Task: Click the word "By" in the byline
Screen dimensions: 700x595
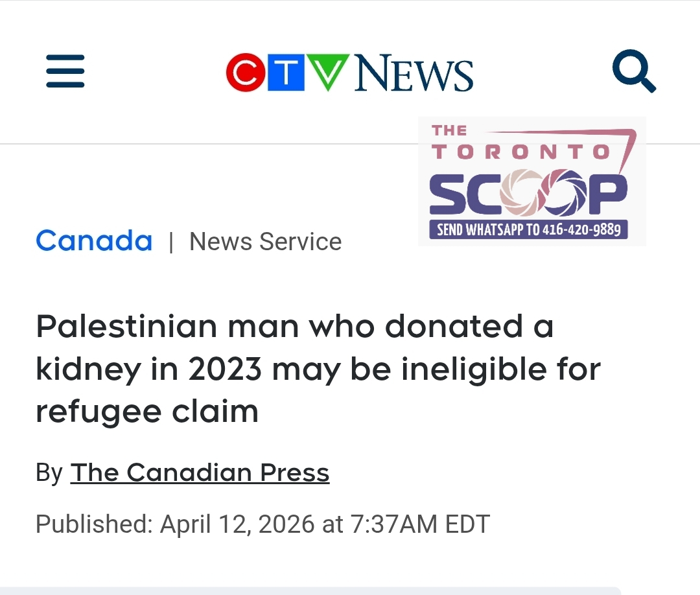Action: pos(49,472)
